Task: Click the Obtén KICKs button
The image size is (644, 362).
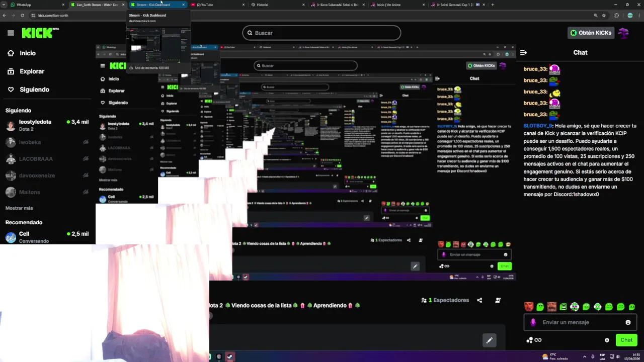Action: (591, 33)
